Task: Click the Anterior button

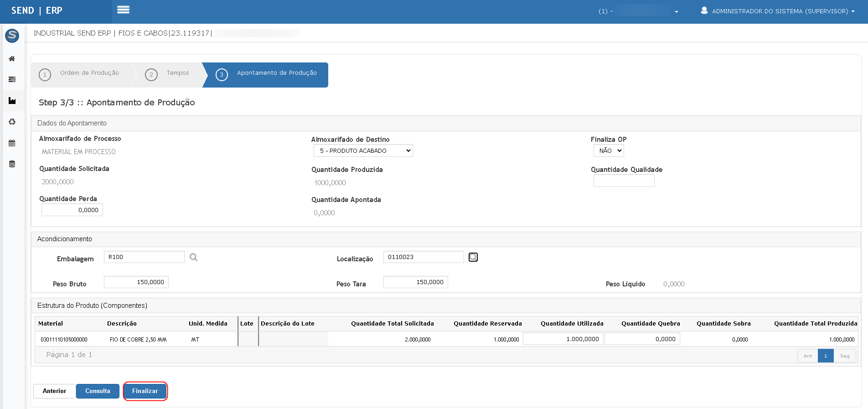Action: pos(54,391)
